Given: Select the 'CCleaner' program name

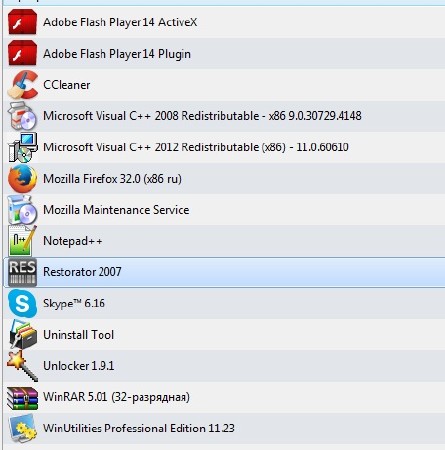Looking at the screenshot, I should point(67,85).
